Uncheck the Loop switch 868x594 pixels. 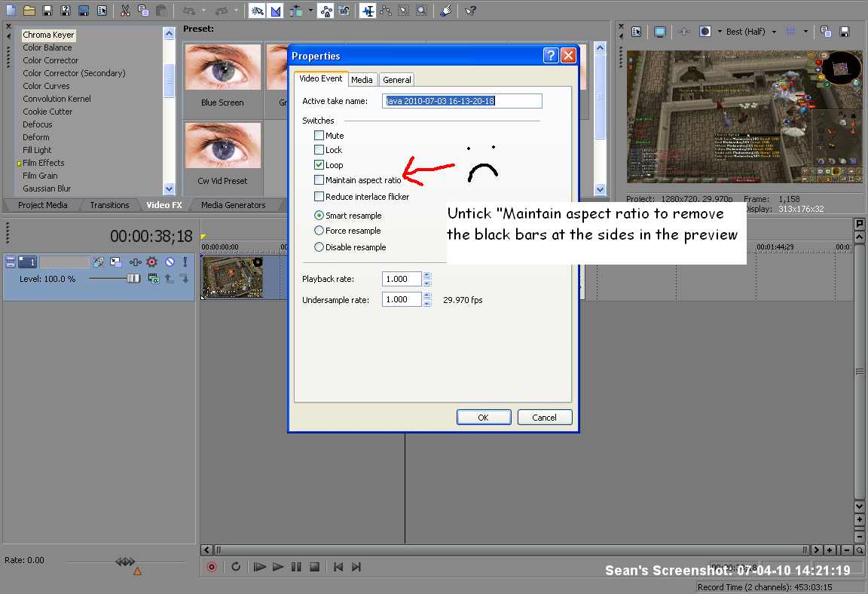[319, 165]
